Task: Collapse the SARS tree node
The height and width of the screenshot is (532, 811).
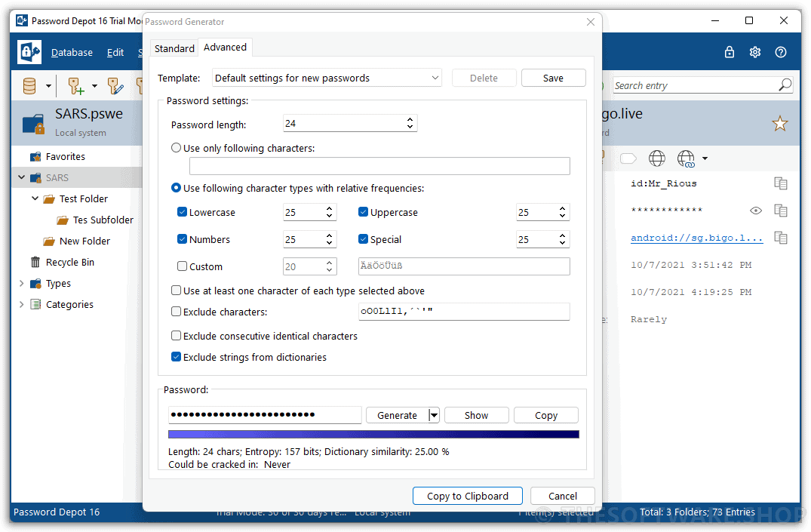Action: [x=21, y=177]
